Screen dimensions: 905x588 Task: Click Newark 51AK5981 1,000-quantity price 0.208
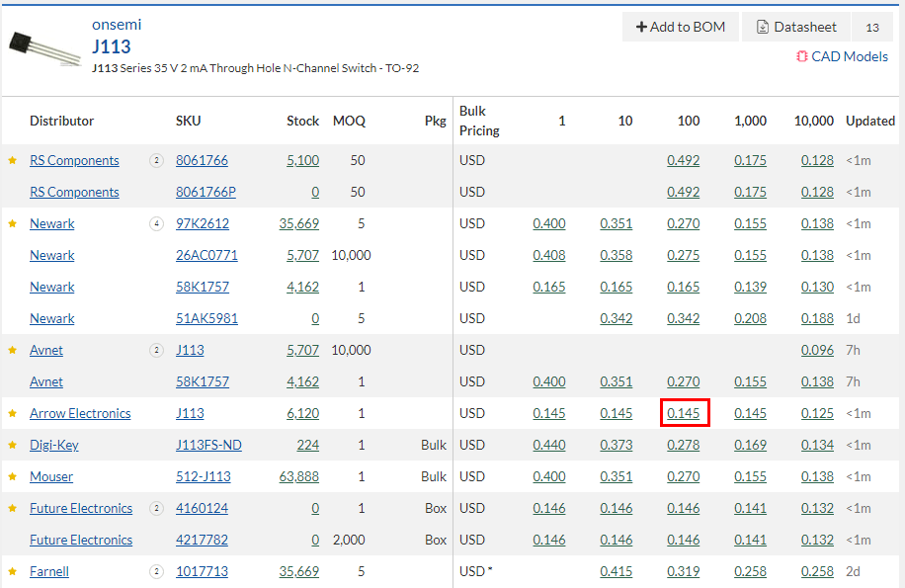pos(750,318)
